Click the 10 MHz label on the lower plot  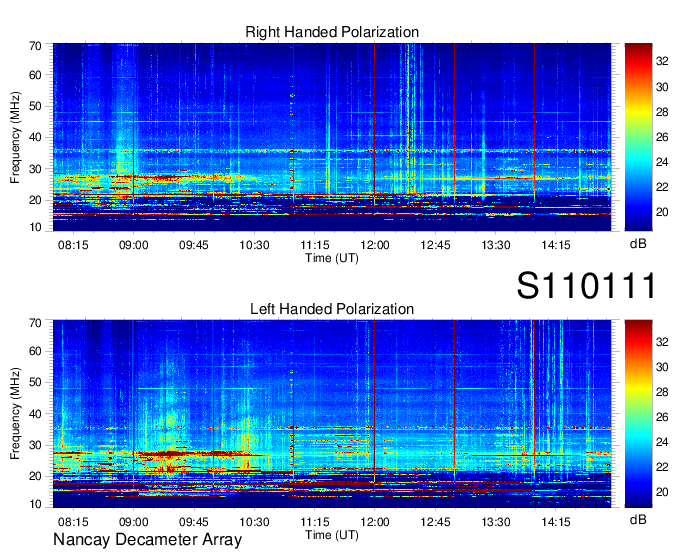tap(35, 504)
